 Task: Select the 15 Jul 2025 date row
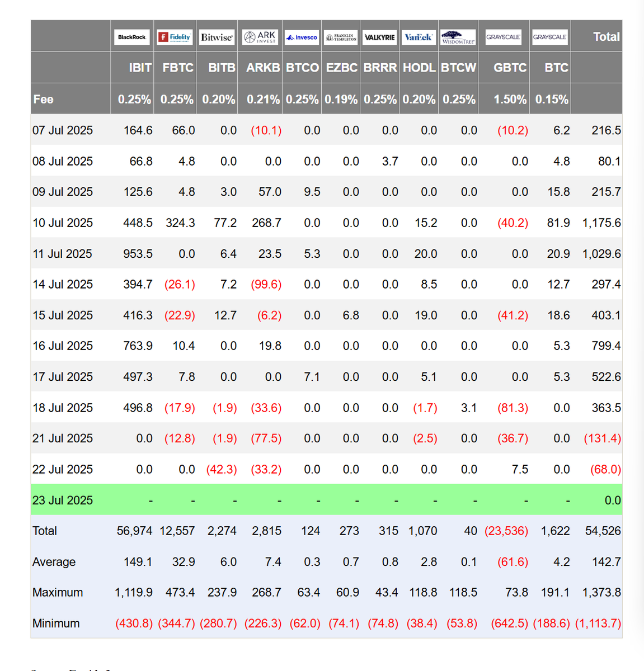coord(326,315)
